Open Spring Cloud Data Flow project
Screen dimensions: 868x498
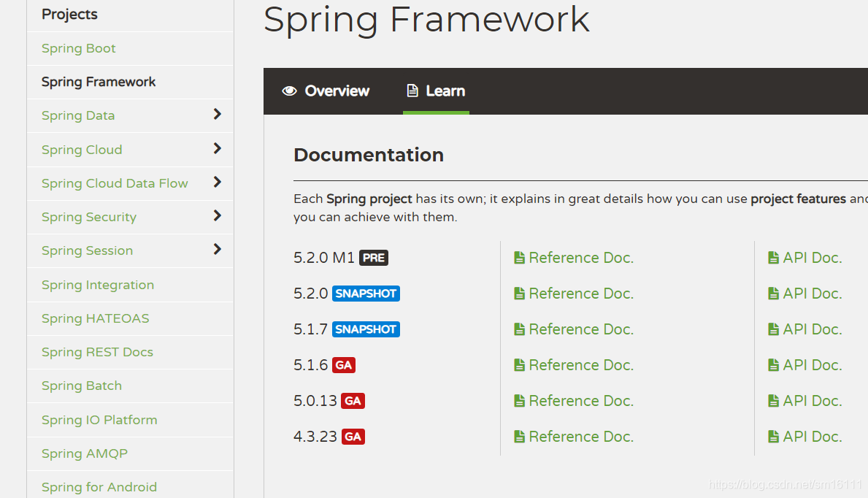click(115, 183)
